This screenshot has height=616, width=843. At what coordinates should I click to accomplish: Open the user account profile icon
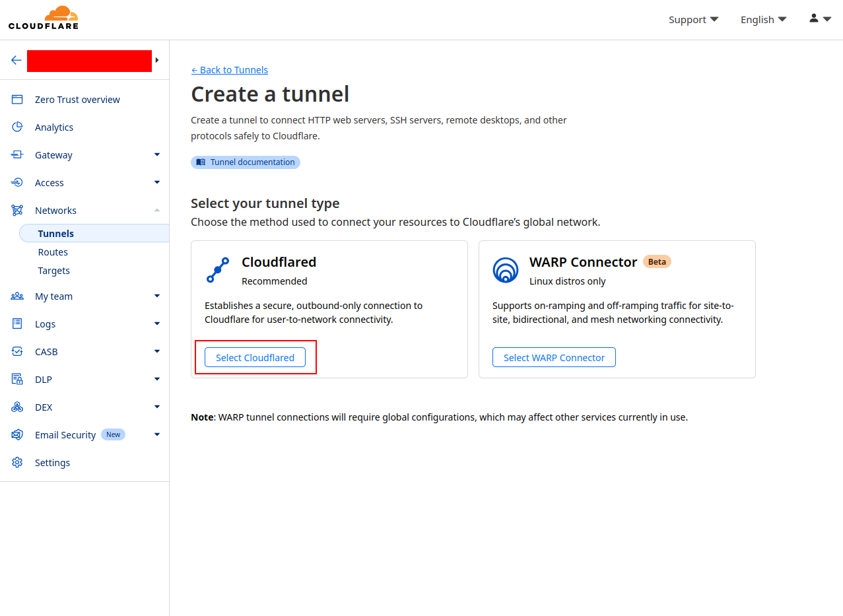814,18
